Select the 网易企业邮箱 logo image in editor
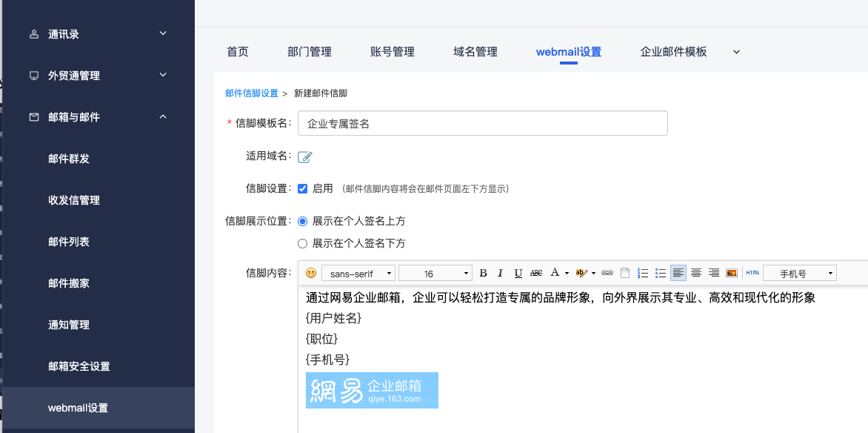Viewport: 868px width, 433px height. [372, 390]
